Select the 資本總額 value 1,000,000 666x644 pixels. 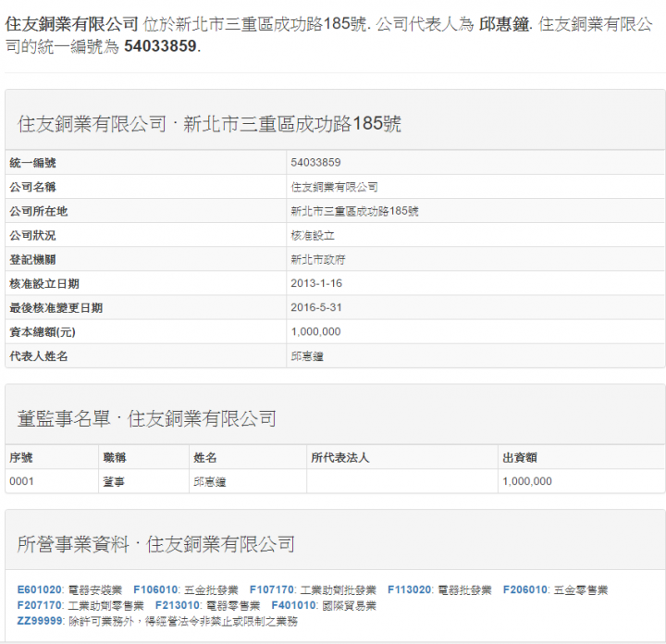click(315, 332)
